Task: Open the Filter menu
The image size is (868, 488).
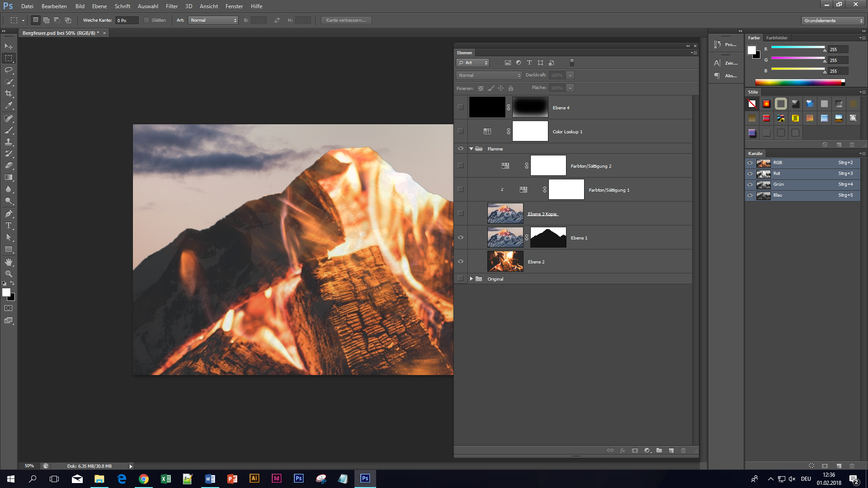Action: 172,6
